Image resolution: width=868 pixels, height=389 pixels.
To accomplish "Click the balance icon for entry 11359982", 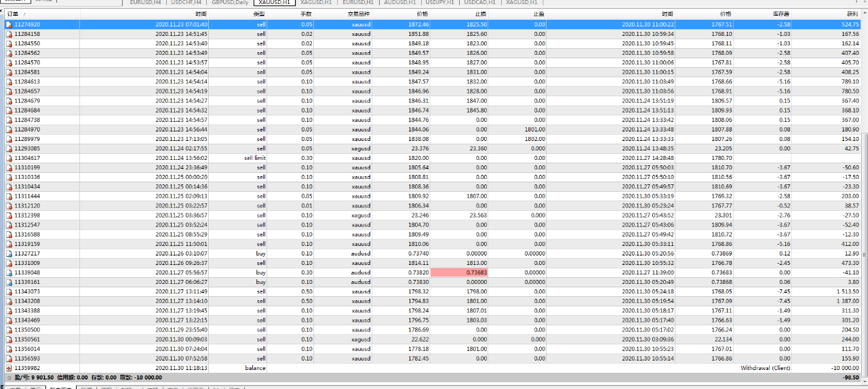I will tap(9, 368).
